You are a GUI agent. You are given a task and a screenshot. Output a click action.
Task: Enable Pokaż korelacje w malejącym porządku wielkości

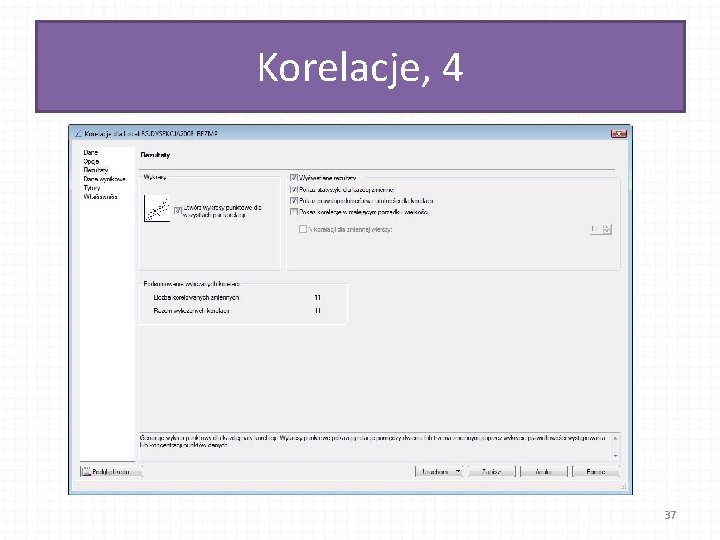pyautogui.click(x=294, y=212)
